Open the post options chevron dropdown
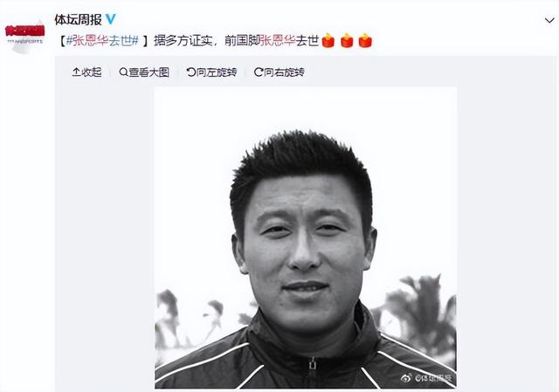The width and height of the screenshot is (559, 392). point(549,21)
